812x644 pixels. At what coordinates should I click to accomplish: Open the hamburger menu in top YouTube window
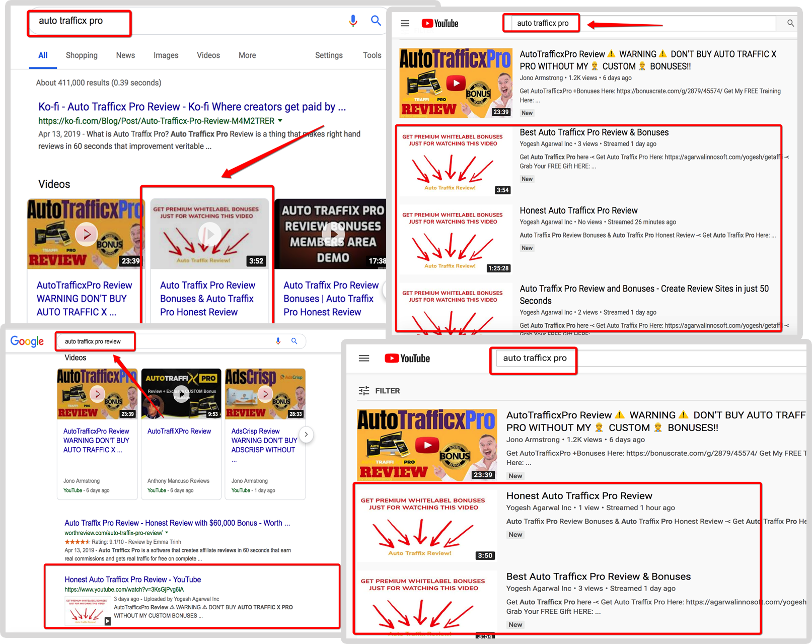(405, 23)
